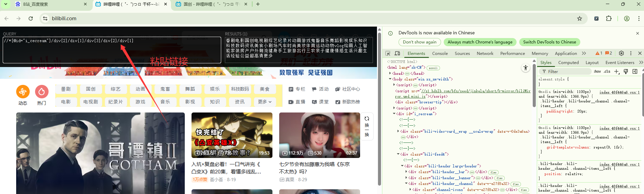Click the scroll badge on html element
Viewport: 644px width, 194px height.
[433, 68]
